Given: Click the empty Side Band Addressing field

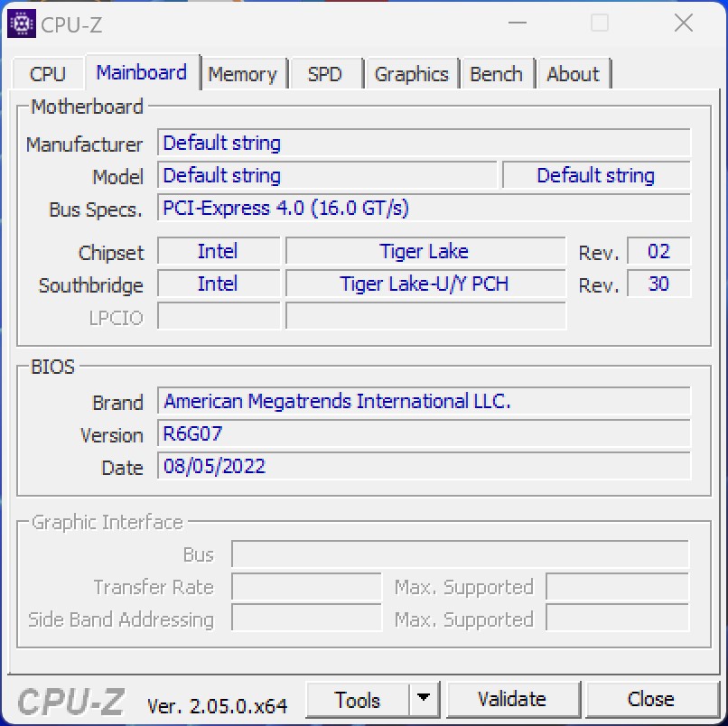Looking at the screenshot, I should click(x=306, y=618).
